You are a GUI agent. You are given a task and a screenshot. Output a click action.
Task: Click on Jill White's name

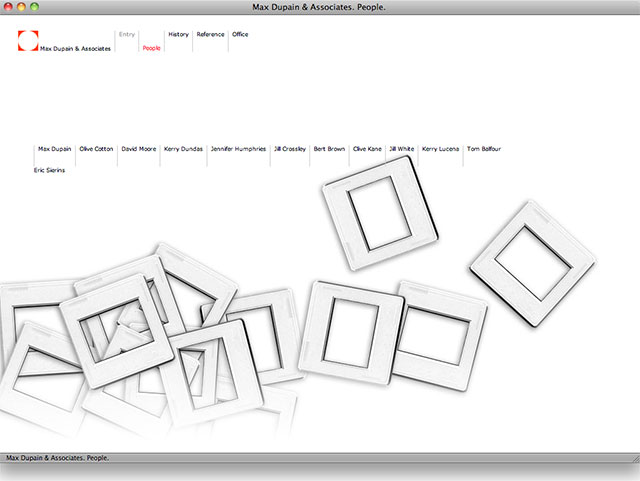pos(402,149)
